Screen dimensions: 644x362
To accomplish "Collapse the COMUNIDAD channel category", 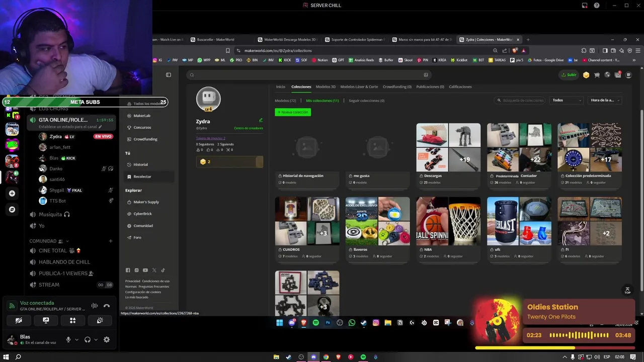I will coord(49,241).
